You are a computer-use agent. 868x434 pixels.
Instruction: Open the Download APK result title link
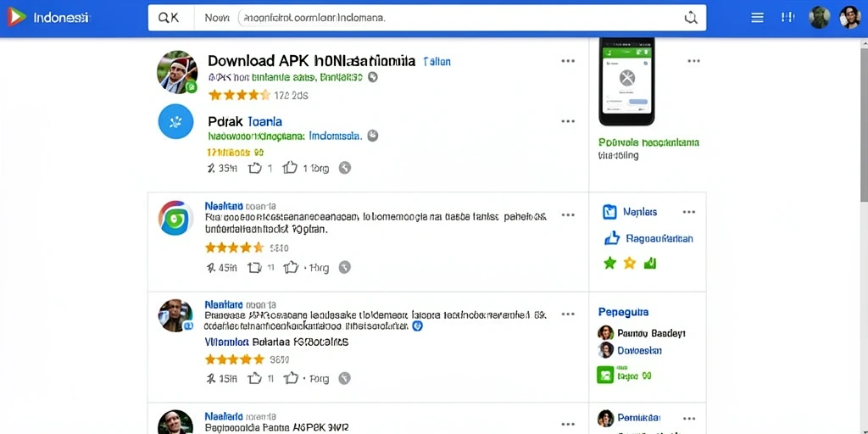pyautogui.click(x=312, y=60)
